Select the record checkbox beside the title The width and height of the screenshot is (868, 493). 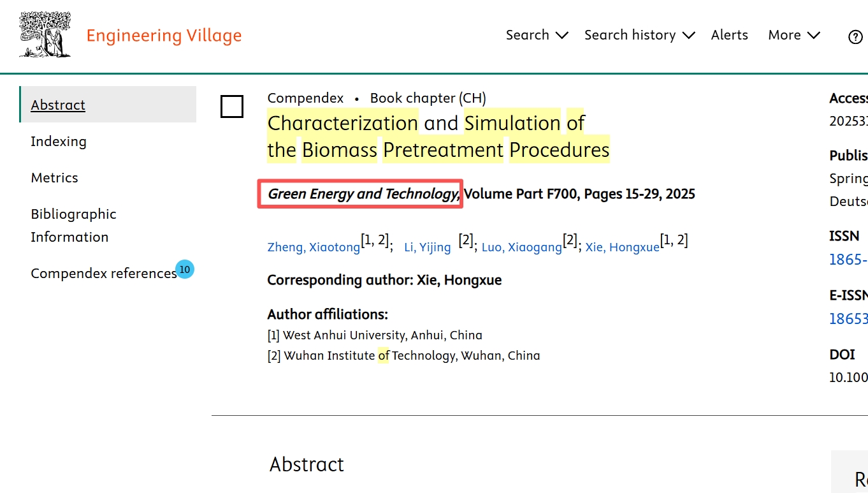point(232,107)
